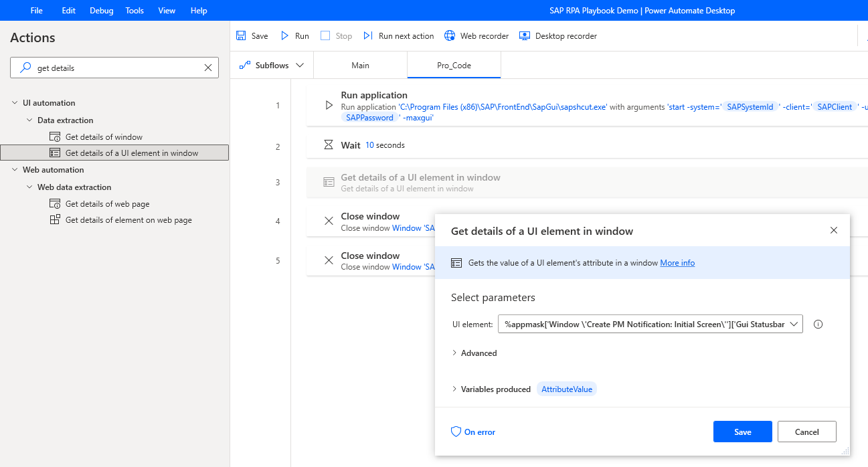Click the info icon beside UI element field
This screenshot has height=467, width=868.
(x=818, y=324)
